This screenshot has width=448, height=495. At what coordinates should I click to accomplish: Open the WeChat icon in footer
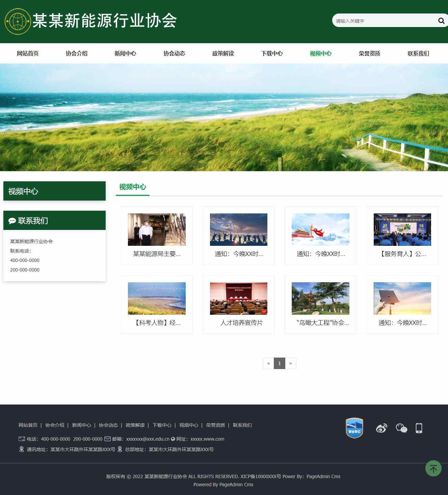point(401,428)
